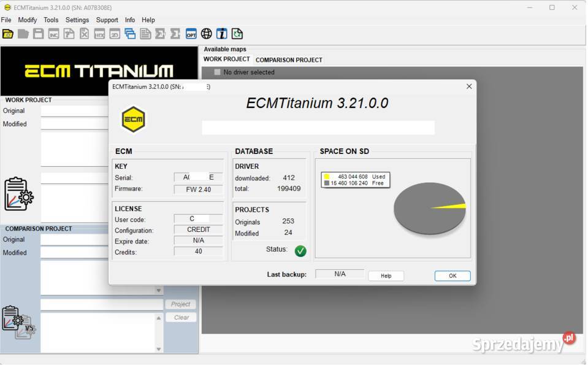Viewport: 588px width, 365px height.
Task: Click the OPT toolbar icon
Action: (x=191, y=34)
